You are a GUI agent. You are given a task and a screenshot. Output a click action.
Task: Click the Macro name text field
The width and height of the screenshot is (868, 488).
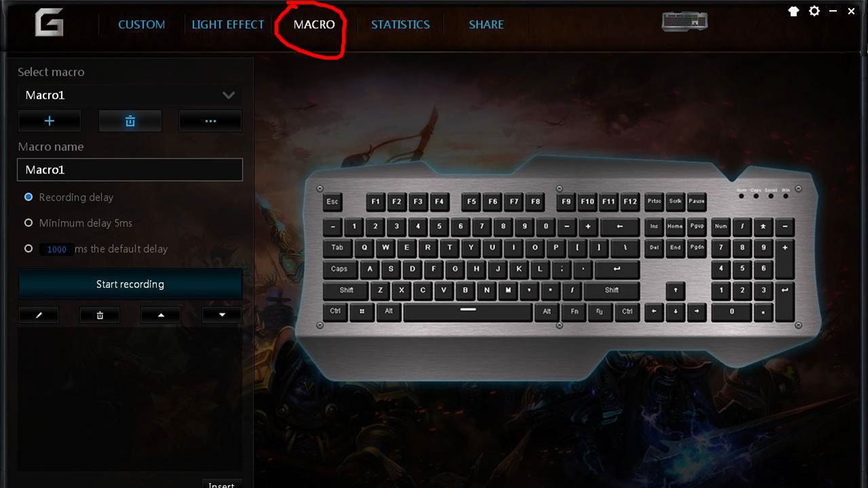coord(130,169)
